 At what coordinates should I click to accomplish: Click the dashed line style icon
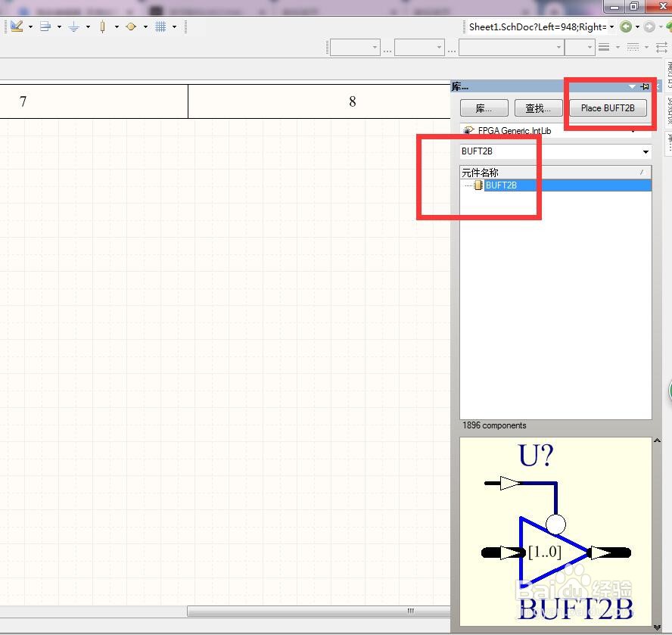(633, 47)
